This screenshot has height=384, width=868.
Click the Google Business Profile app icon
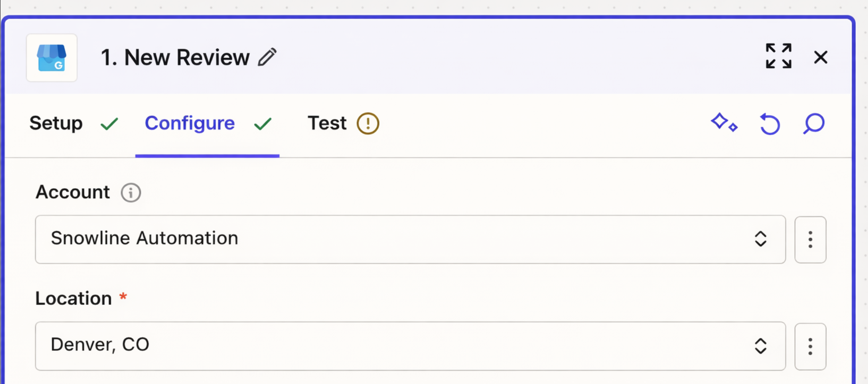(51, 58)
